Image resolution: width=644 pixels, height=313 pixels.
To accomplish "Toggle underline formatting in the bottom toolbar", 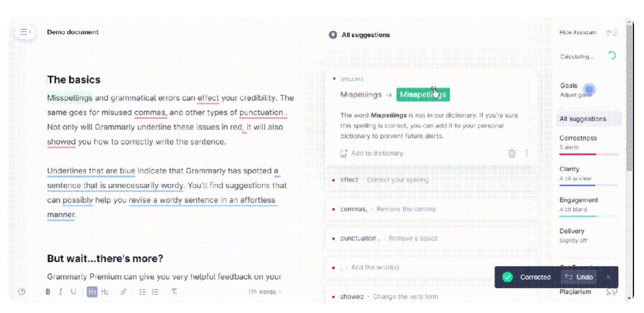I will point(73,292).
